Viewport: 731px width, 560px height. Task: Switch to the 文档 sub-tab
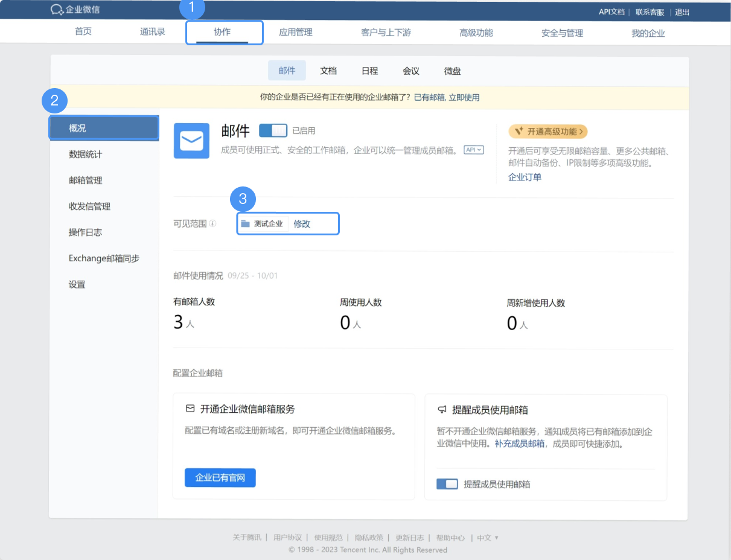click(x=328, y=71)
